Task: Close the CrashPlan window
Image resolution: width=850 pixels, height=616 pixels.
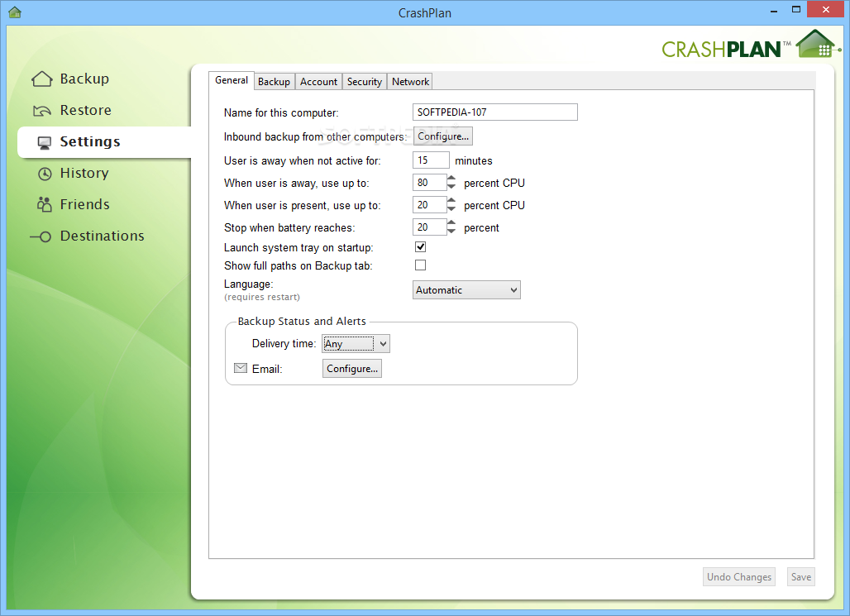Action: [825, 9]
